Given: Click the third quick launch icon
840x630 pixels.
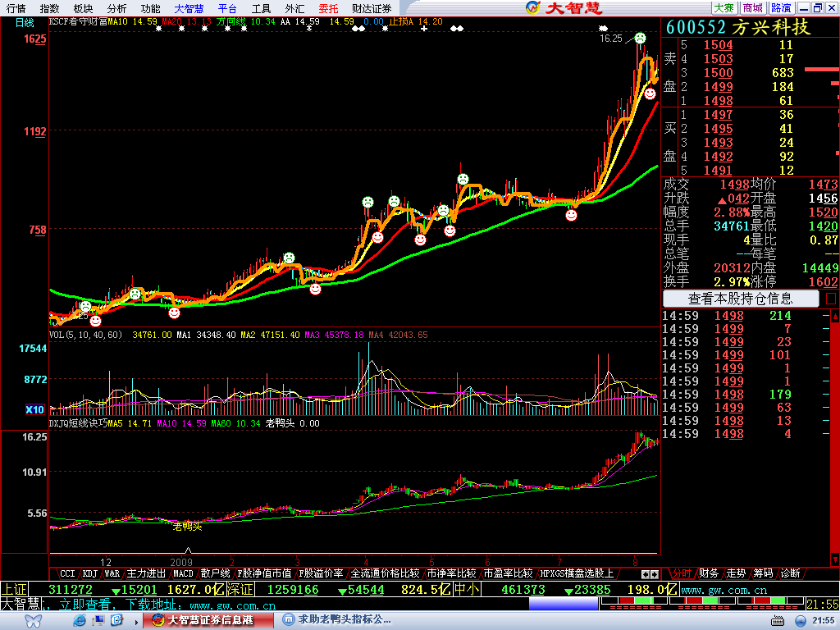Looking at the screenshot, I should pyautogui.click(x=116, y=620).
